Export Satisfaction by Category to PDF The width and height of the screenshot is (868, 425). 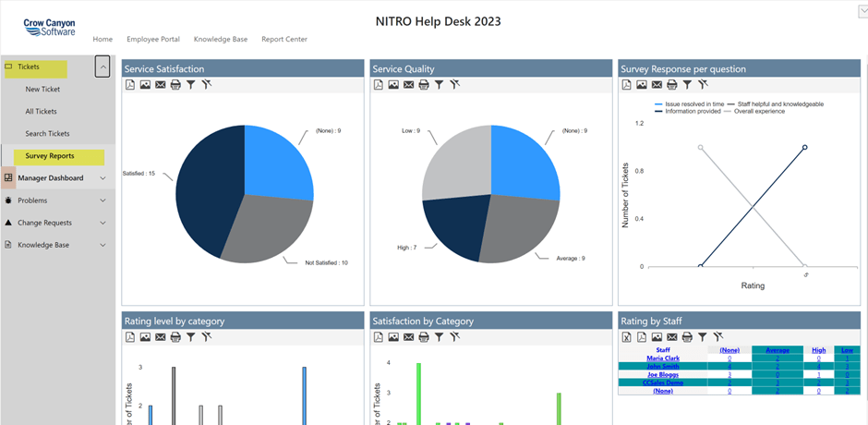tap(378, 337)
